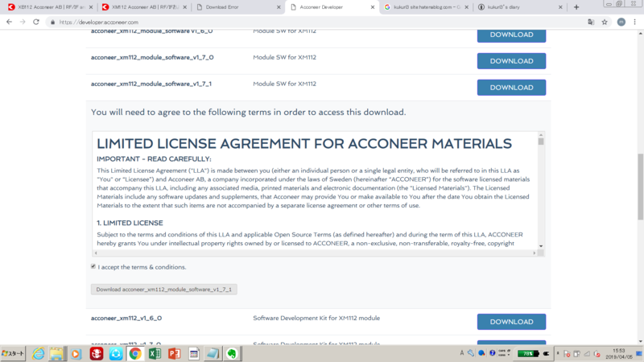
Task: Click the Windows Start button
Action: (13, 353)
